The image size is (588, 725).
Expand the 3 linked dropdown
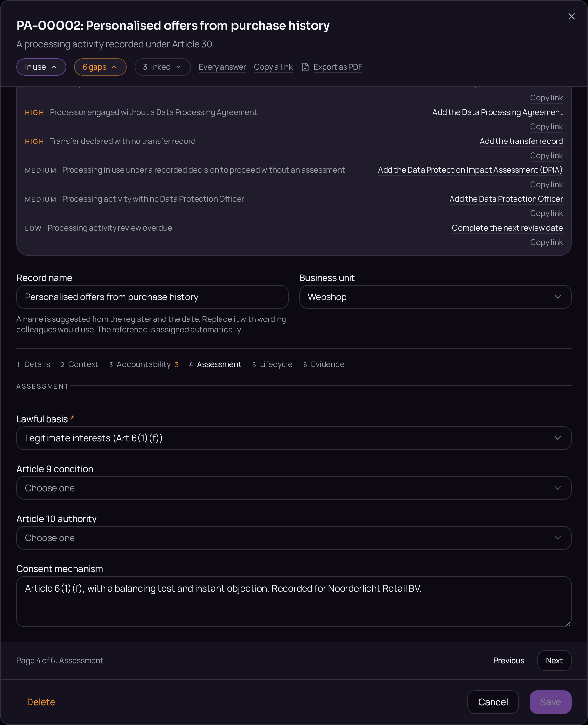point(162,67)
